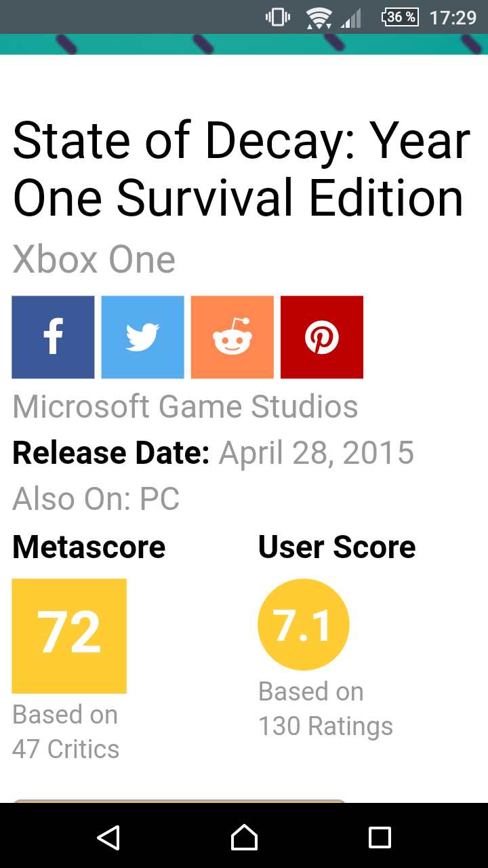Go to the Android home screen

coord(244,837)
